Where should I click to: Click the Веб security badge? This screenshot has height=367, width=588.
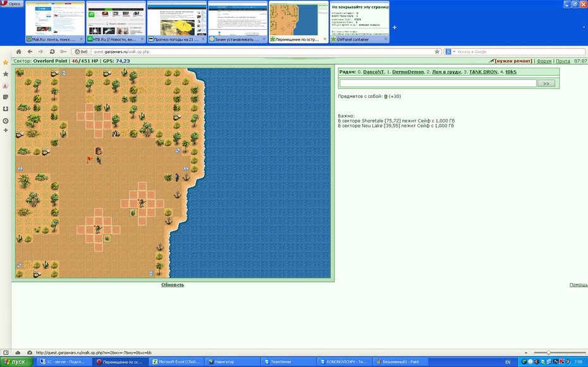click(81, 52)
